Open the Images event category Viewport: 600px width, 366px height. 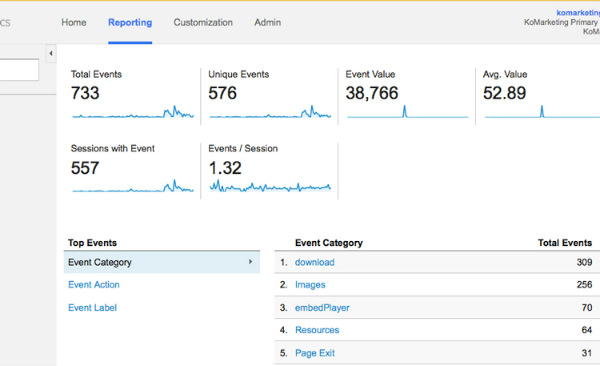[x=310, y=284]
